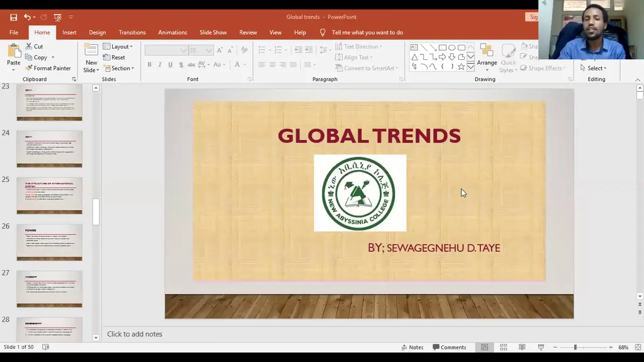
Task: Open Comments pane from status bar
Action: [449, 347]
